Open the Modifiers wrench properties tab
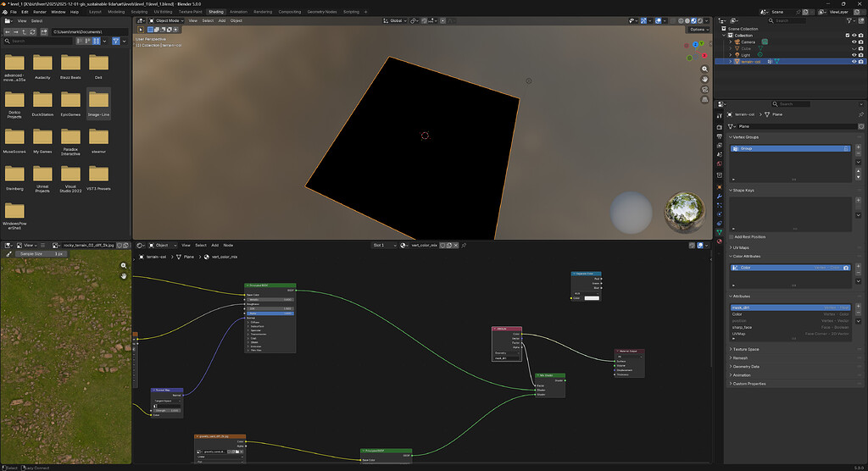868x471 pixels. point(719,196)
